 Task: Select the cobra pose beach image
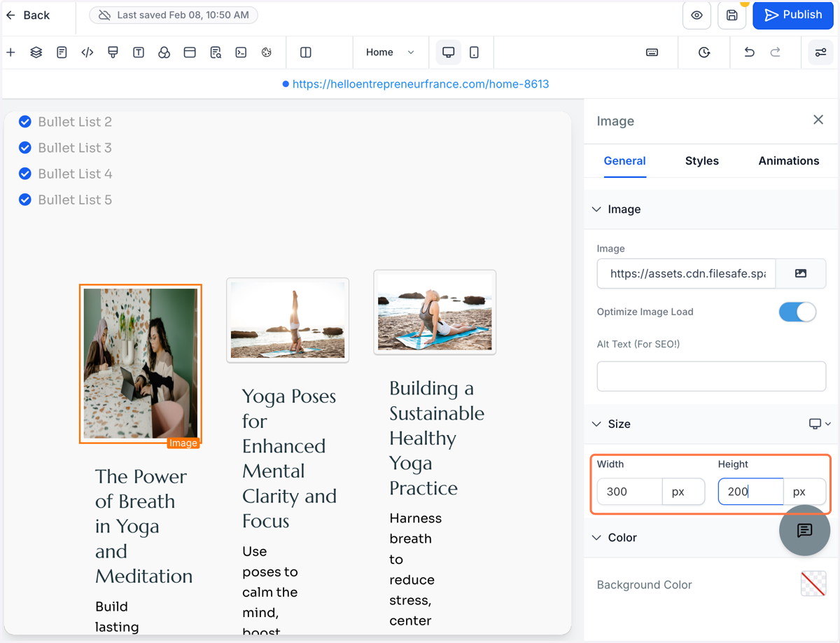coord(435,312)
